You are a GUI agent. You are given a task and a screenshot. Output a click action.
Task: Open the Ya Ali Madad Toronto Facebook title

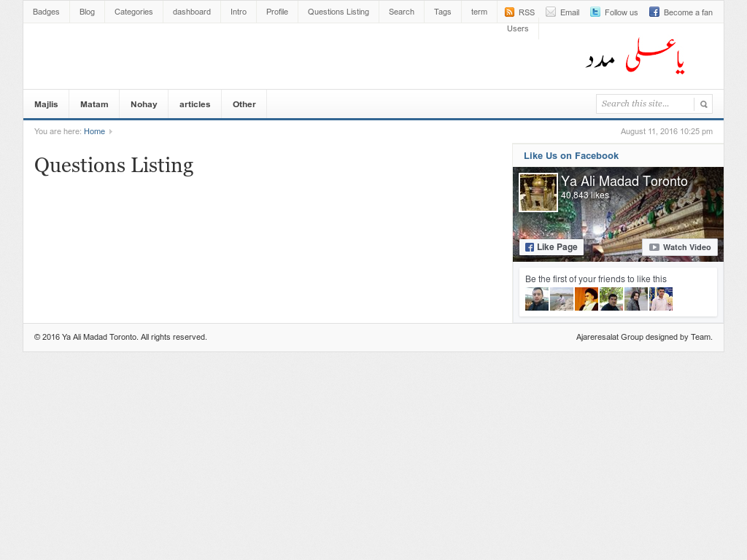click(x=624, y=182)
